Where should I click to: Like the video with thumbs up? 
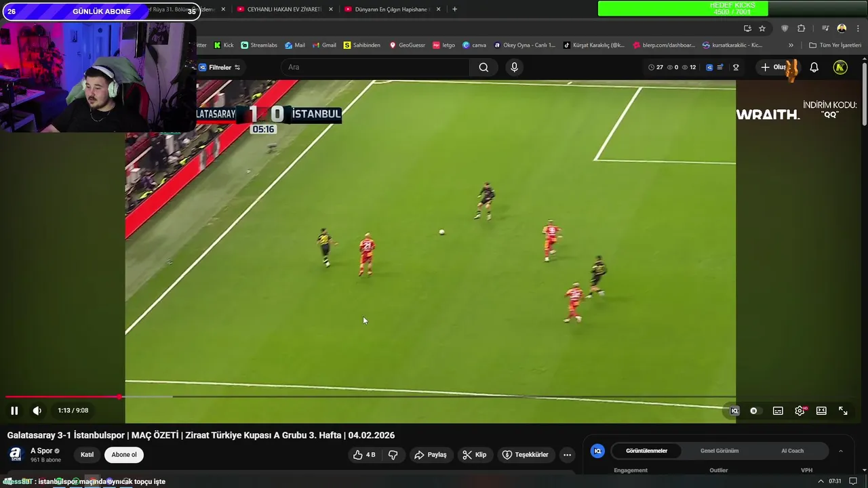364,455
